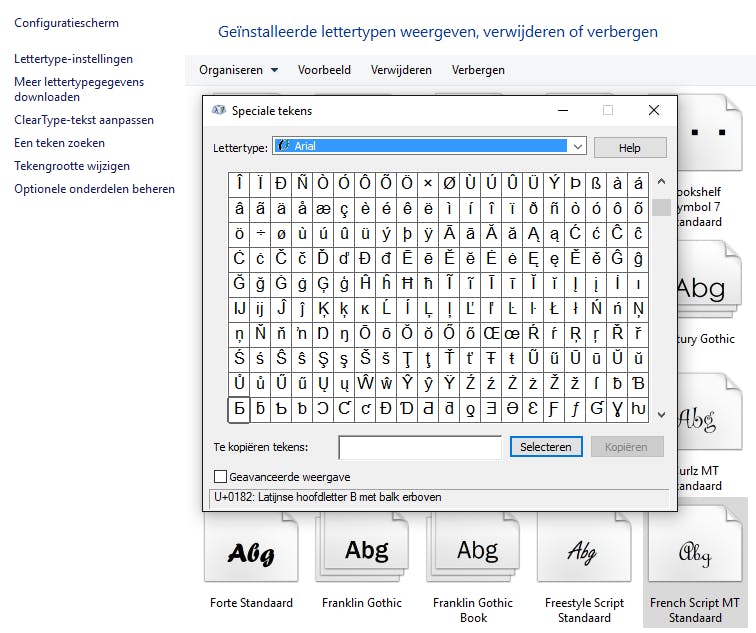Viewport: 756px width, 633px height.
Task: Open ClearType-tekst aanpassen link
Action: tap(84, 120)
